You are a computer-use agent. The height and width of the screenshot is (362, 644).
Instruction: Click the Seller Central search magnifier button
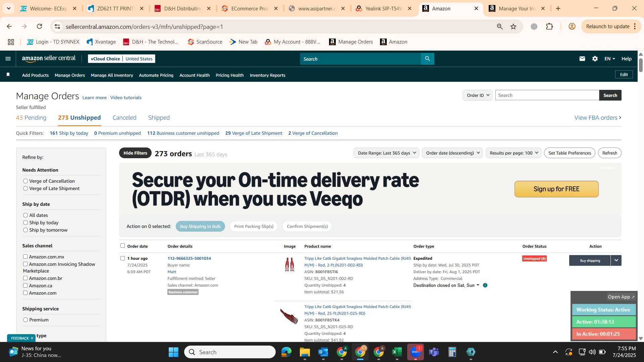427,59
